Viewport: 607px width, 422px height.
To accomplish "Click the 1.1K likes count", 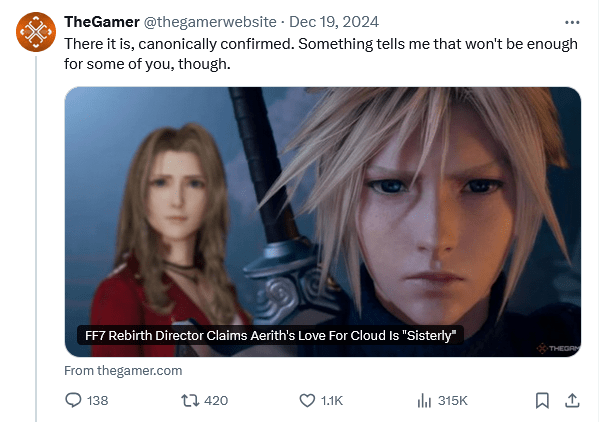I will point(334,400).
